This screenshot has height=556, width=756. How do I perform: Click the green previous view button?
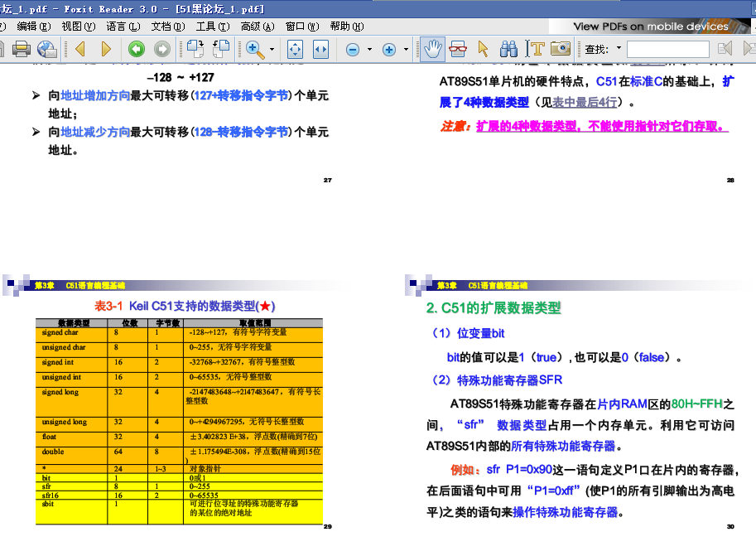137,49
